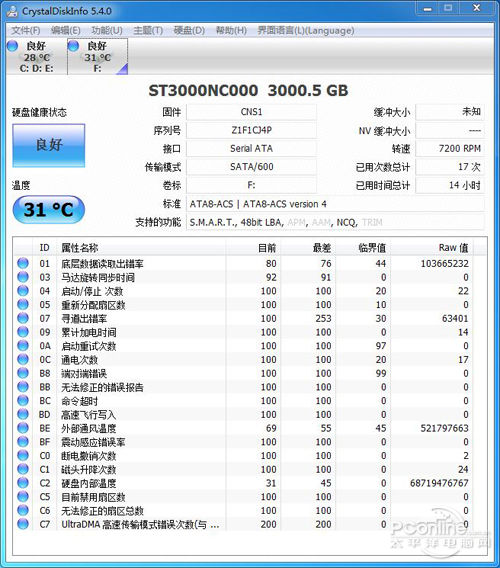500x568 pixels.
Task: Click the 目前 column header
Action: (x=253, y=248)
